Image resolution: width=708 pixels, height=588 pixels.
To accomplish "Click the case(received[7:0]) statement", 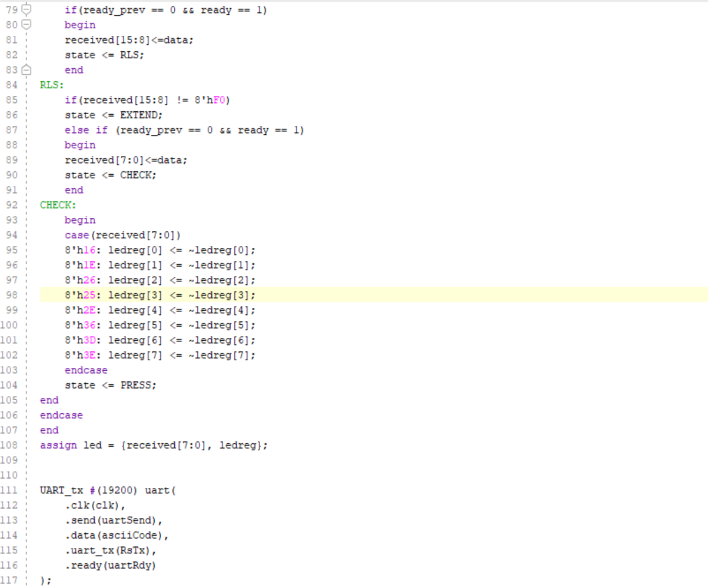I will click(x=122, y=235).
